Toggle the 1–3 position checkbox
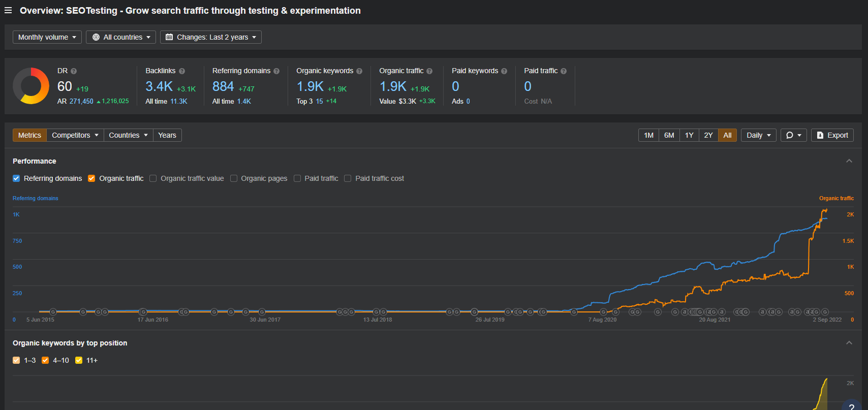This screenshot has width=868, height=410. [16, 360]
